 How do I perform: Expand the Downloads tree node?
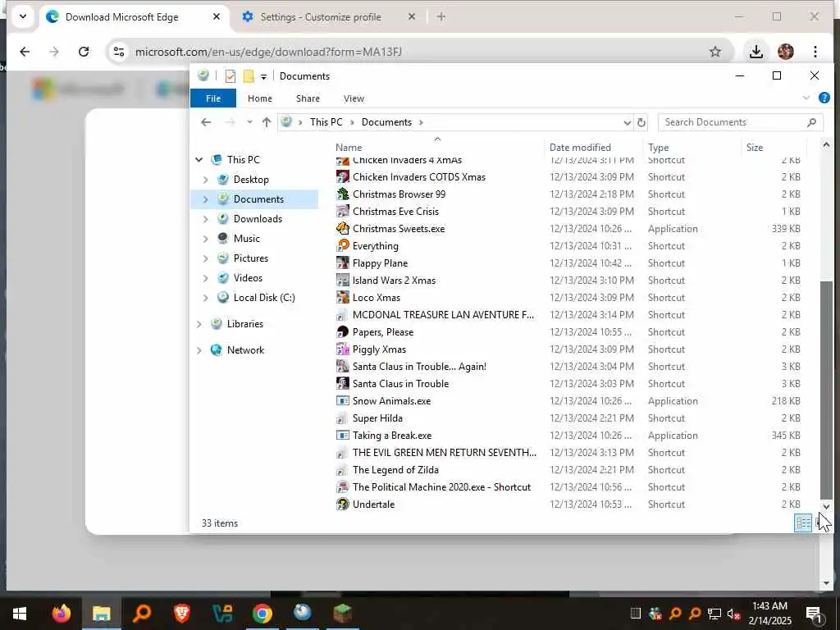(206, 219)
